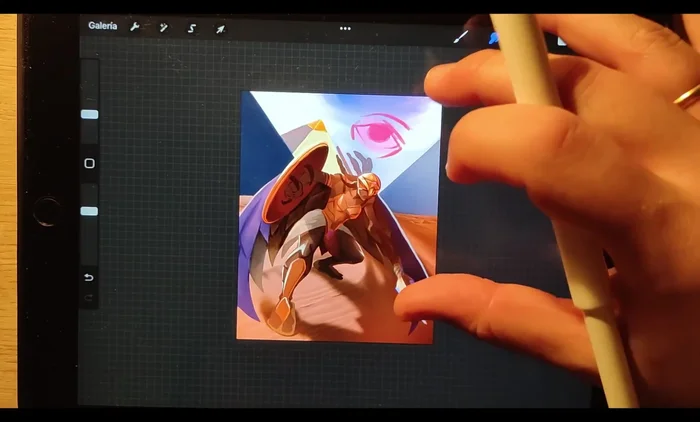Image resolution: width=700 pixels, height=422 pixels.
Task: Select the blue highlighted Smudge tool
Action: click(x=492, y=39)
